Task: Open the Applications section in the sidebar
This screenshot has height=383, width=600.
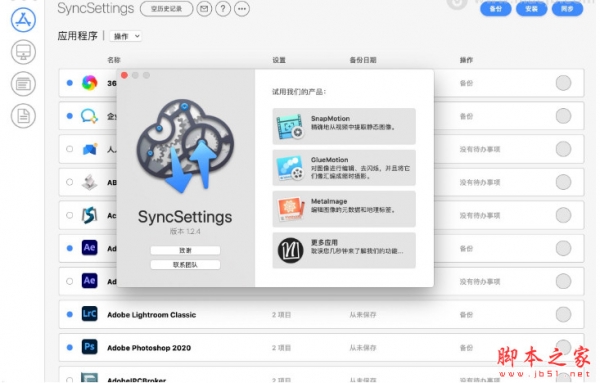Action: coord(23,20)
